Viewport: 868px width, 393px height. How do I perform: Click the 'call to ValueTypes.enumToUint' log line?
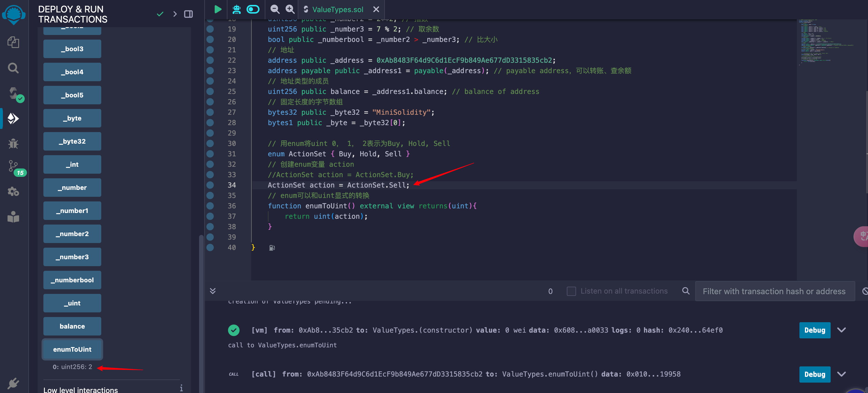coord(282,345)
